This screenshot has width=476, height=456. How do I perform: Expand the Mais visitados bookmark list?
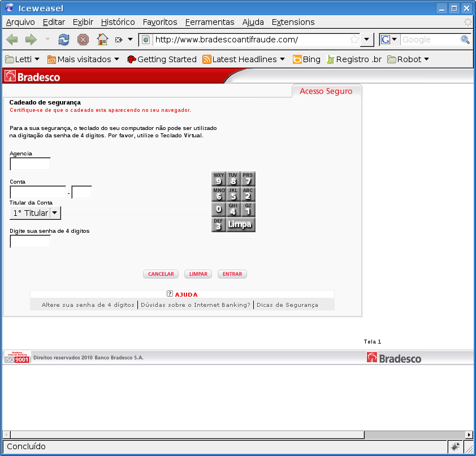tap(83, 59)
